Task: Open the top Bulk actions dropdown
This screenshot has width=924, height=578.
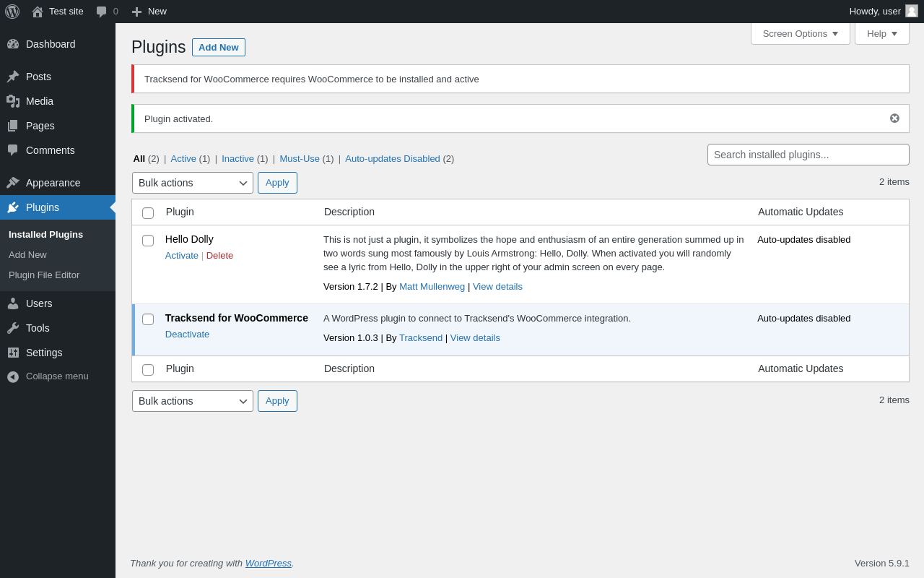Action: click(192, 183)
